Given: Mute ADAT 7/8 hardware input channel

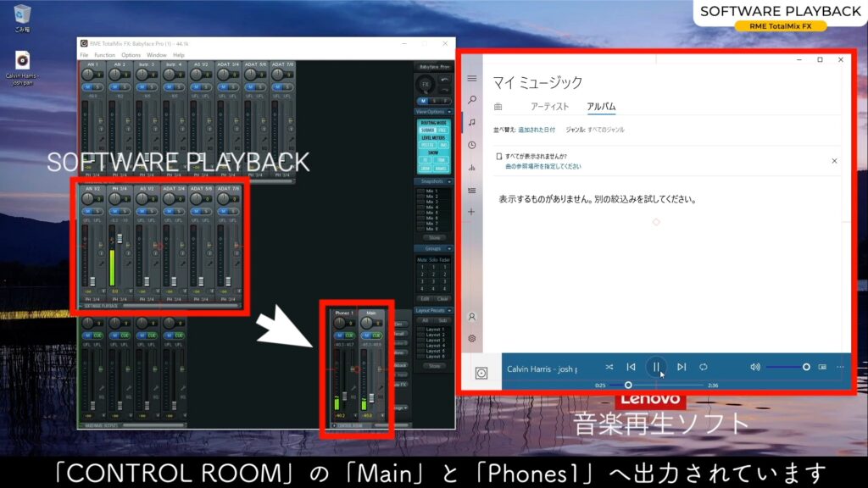Looking at the screenshot, I should coord(277,87).
